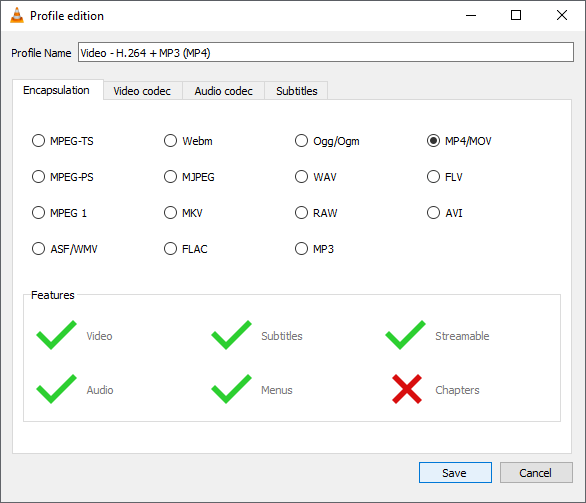Open the Video codec tab

[142, 91]
